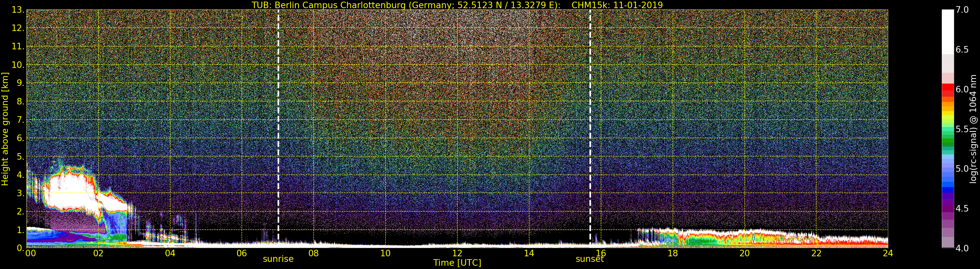Click time axis tick '10' on the horizontal axis
Screen dimensions: 980x269
(385, 253)
